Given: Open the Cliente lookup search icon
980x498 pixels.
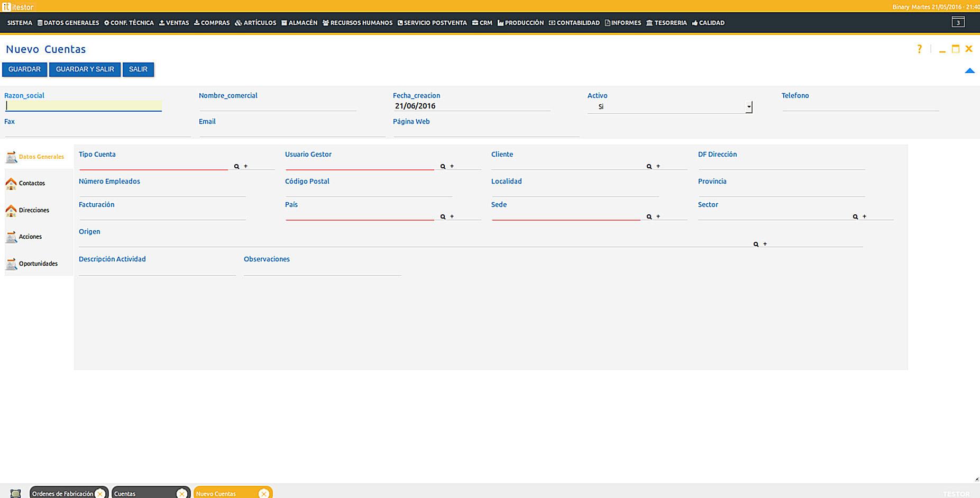Looking at the screenshot, I should pos(649,167).
